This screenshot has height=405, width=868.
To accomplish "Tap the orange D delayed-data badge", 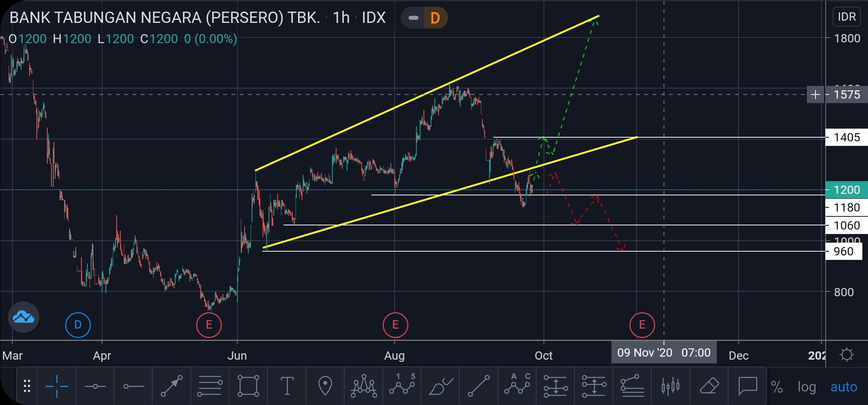I will (x=435, y=18).
